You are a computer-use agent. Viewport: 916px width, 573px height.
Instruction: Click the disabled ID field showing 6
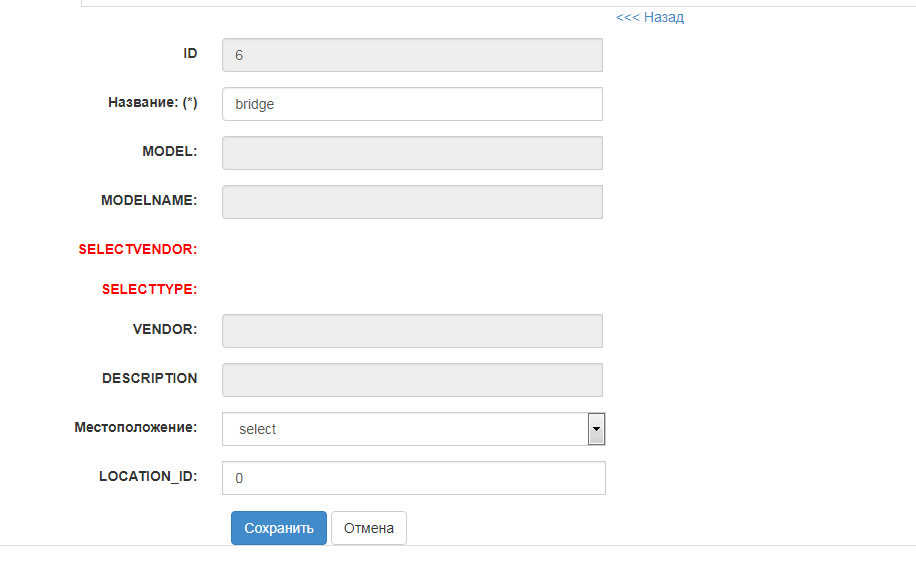(412, 55)
